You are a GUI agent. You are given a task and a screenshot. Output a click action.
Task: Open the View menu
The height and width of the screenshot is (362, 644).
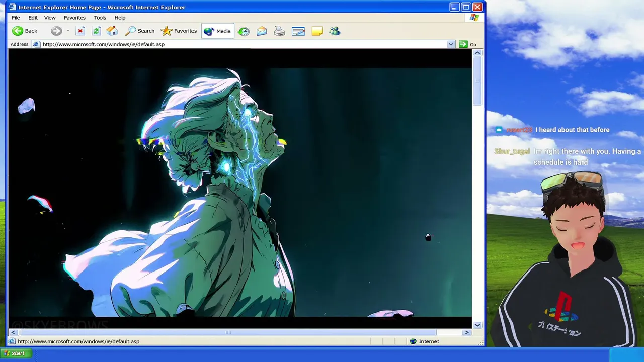pos(50,18)
